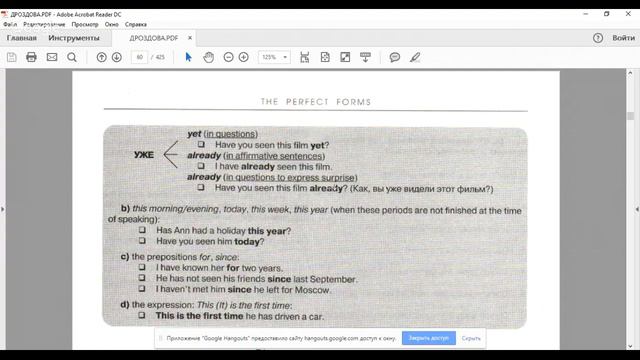Click the text 'Have you seen him today?'
This screenshot has height=360, width=640.
point(210,241)
